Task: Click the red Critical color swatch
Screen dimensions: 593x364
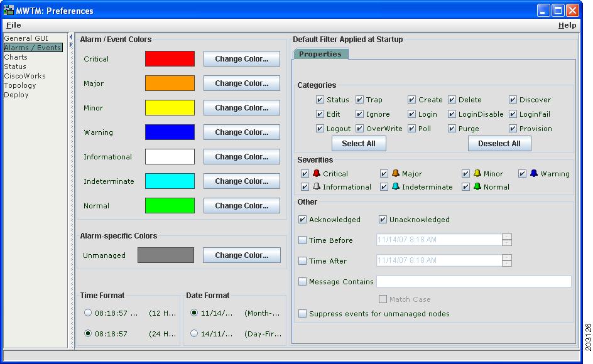Action: [170, 58]
